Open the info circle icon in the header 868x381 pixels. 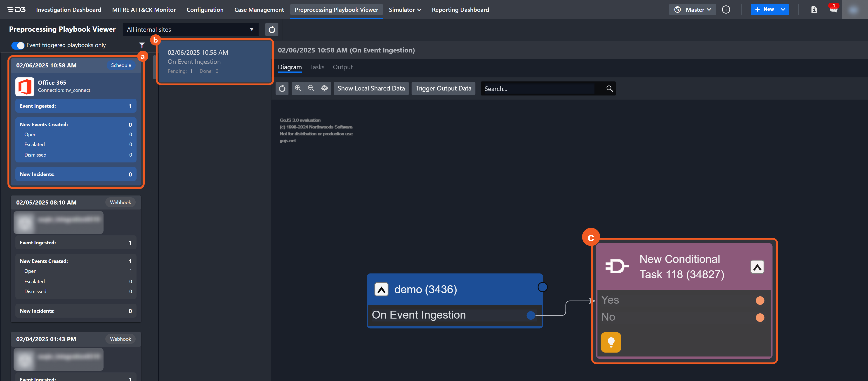726,10
